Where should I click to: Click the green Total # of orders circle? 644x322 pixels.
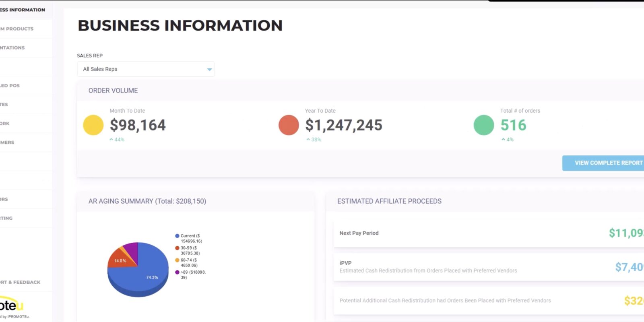483,125
